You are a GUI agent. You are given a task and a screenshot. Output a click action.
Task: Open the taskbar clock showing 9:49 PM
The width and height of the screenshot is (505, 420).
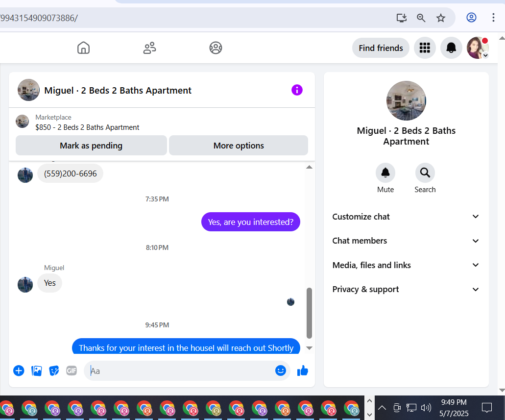(454, 408)
